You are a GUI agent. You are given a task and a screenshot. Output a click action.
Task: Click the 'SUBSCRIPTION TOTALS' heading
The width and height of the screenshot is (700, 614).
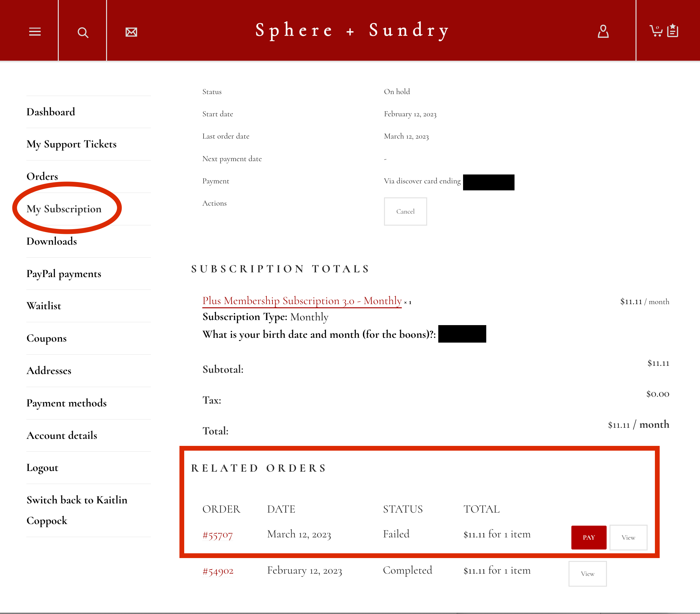point(280,269)
